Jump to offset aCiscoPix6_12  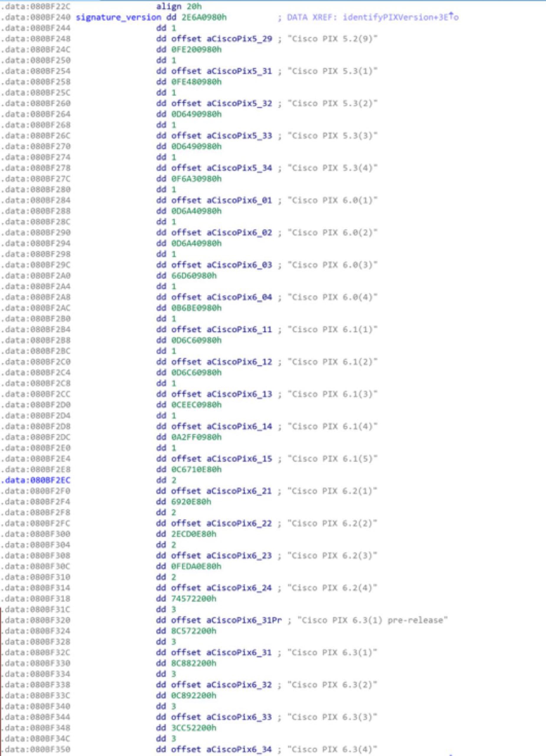click(239, 362)
